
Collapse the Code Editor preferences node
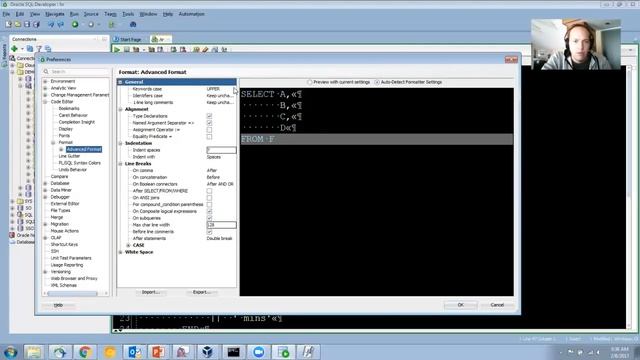coord(45,102)
